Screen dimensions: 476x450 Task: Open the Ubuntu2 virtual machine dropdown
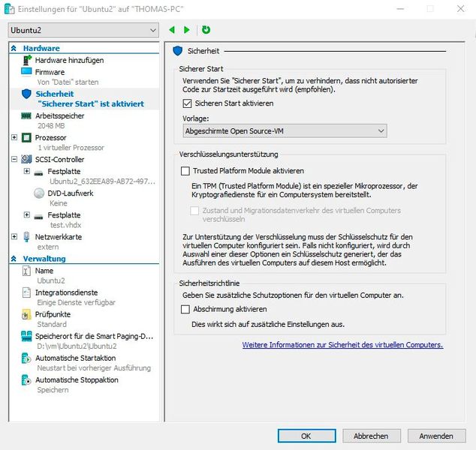[83, 30]
